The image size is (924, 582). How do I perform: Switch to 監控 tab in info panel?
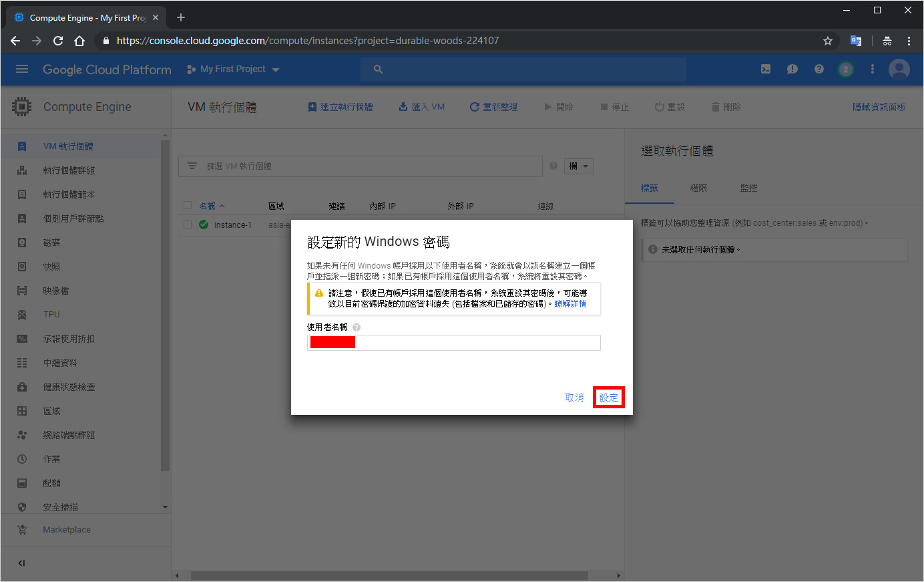[748, 188]
